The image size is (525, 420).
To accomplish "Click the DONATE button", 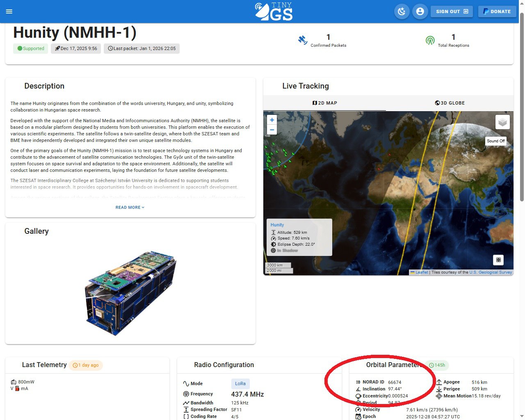I will point(497,11).
